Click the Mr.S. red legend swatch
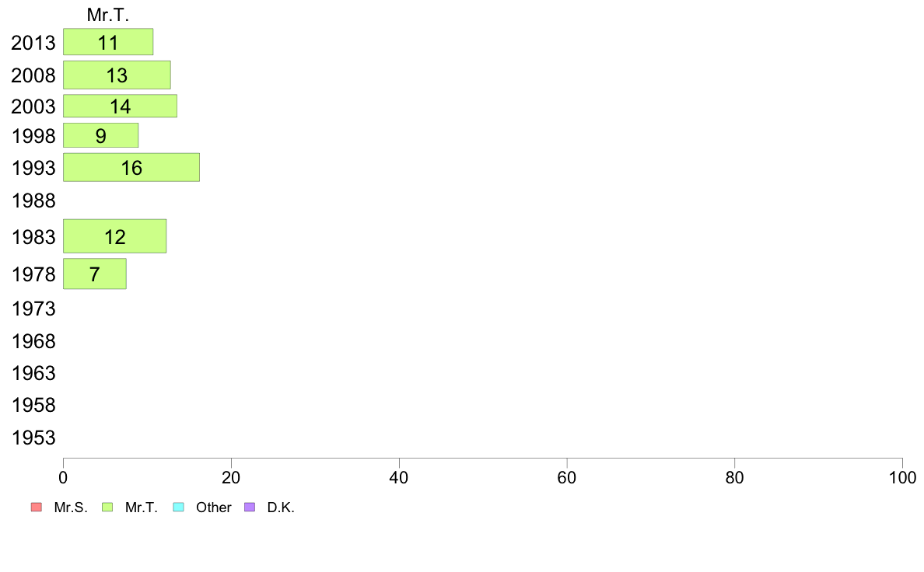Screen dimensions: 924x572 click(37, 507)
